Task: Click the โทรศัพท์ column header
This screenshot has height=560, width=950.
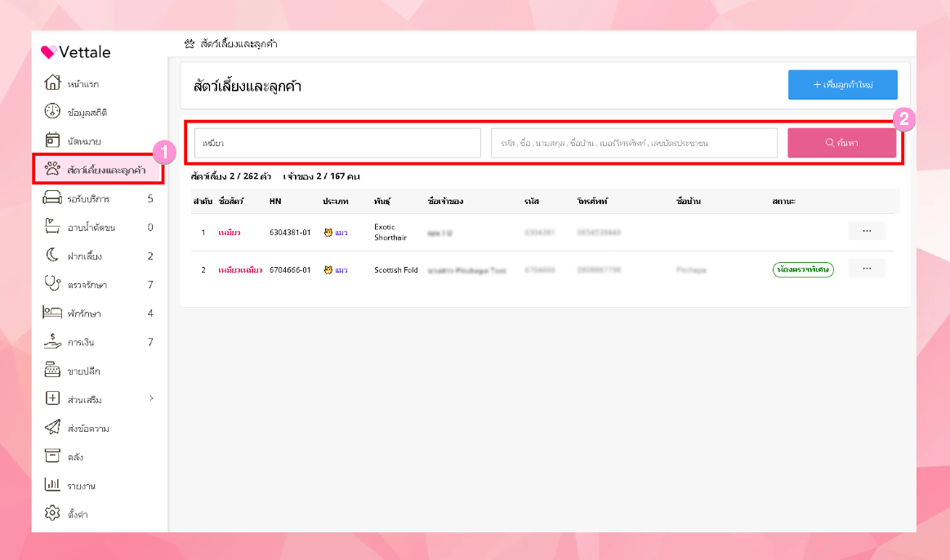Action: [x=592, y=201]
